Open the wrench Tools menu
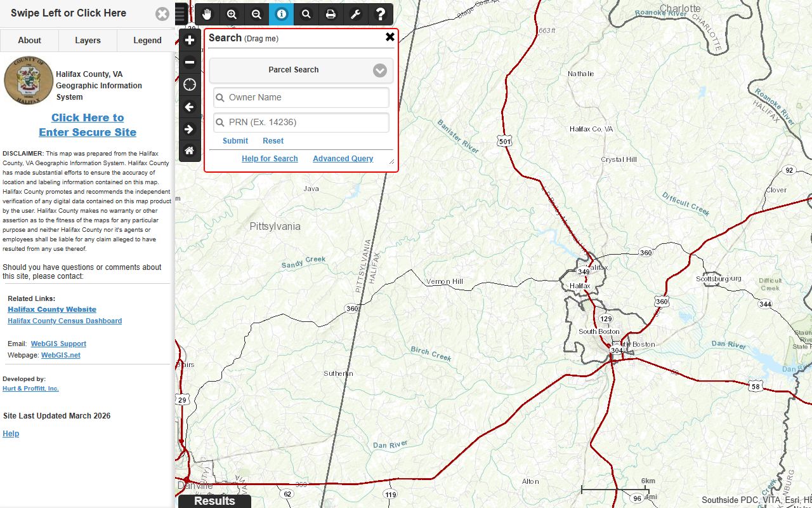The width and height of the screenshot is (812, 508). (x=355, y=15)
